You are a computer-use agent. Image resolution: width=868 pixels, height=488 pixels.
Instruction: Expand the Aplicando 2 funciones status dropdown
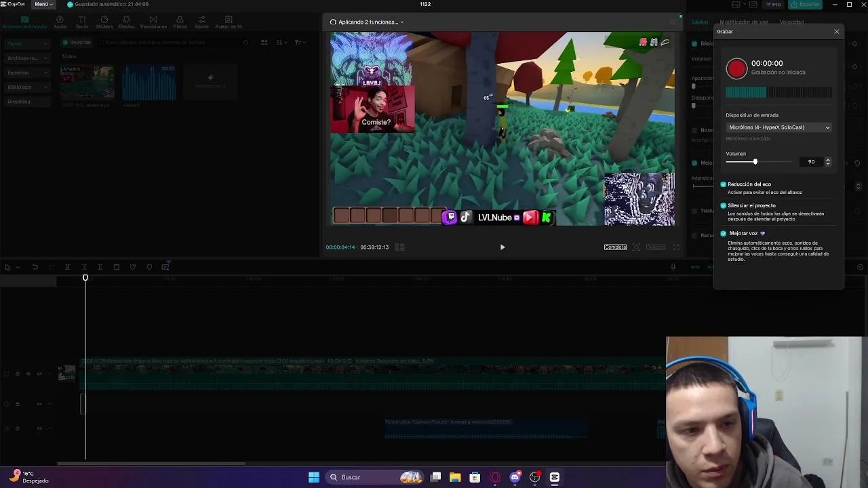pyautogui.click(x=367, y=22)
